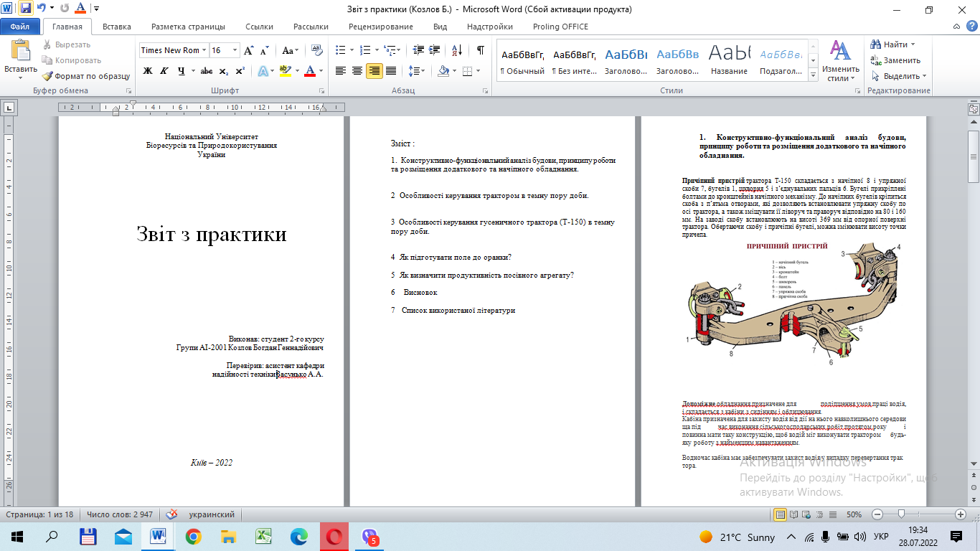Open Opera browser from the taskbar
The image size is (980, 551).
tap(334, 537)
